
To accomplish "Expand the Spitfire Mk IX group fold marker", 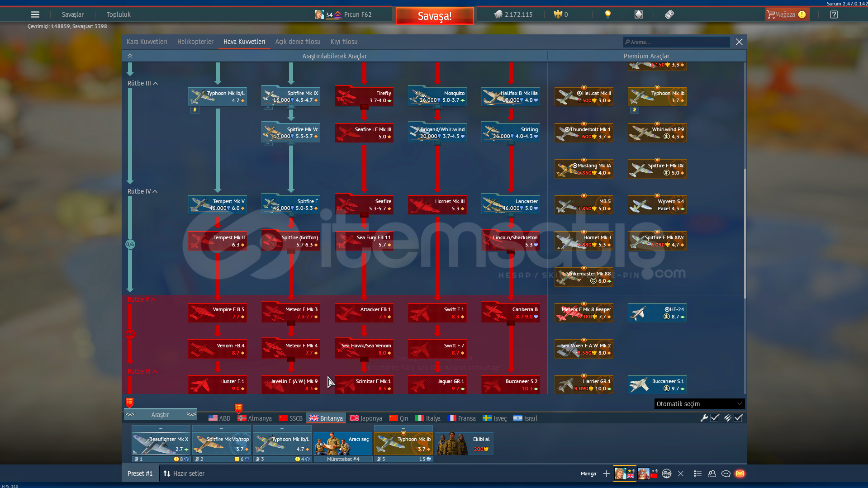I will 291,107.
